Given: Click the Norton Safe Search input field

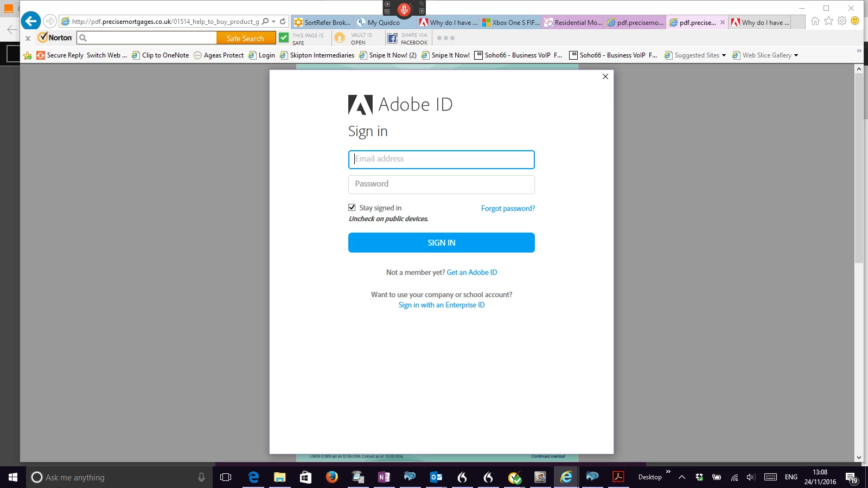Looking at the screenshot, I should [x=146, y=38].
